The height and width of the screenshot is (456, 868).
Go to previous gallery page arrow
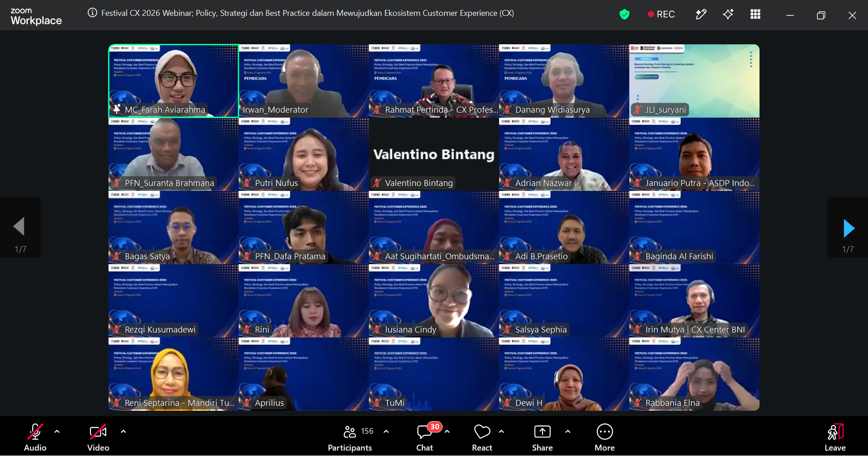tap(20, 228)
